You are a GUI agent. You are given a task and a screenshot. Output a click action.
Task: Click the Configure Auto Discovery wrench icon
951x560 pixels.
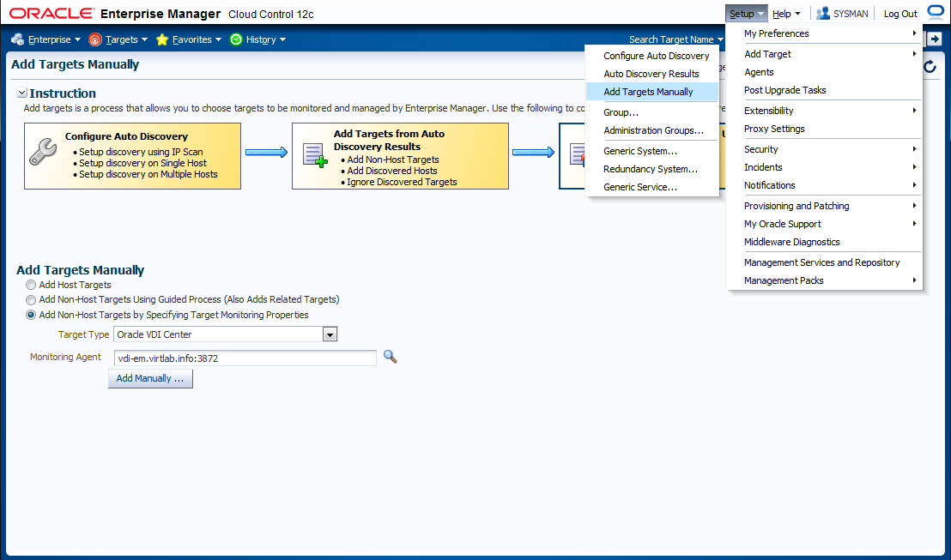pos(43,152)
